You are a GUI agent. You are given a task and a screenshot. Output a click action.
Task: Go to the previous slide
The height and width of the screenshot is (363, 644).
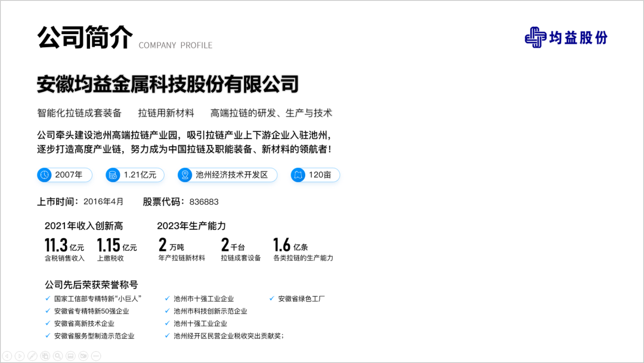pos(7,356)
